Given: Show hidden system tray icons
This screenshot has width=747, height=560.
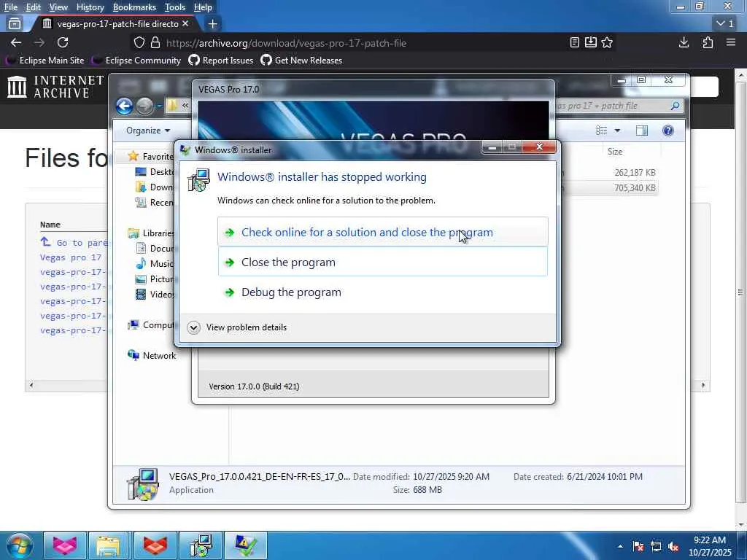Looking at the screenshot, I should pos(620,546).
